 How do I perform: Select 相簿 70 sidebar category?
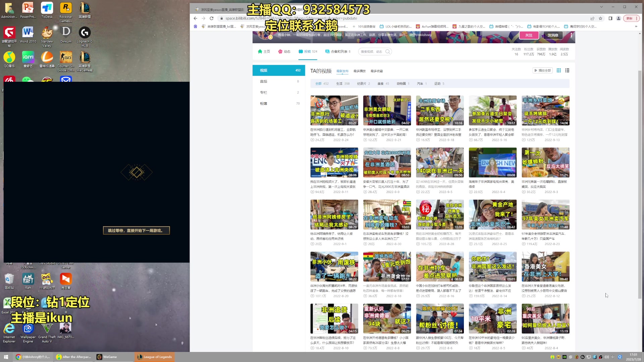[279, 104]
